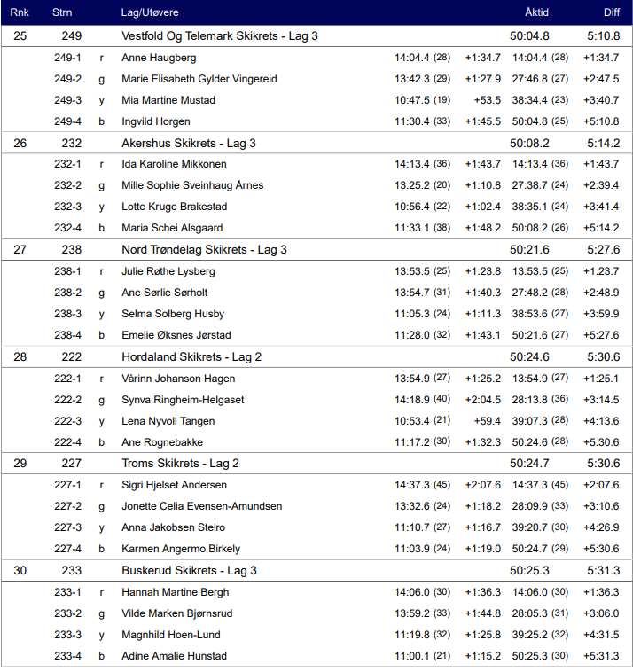Sort by the Strn column header

pos(62,12)
